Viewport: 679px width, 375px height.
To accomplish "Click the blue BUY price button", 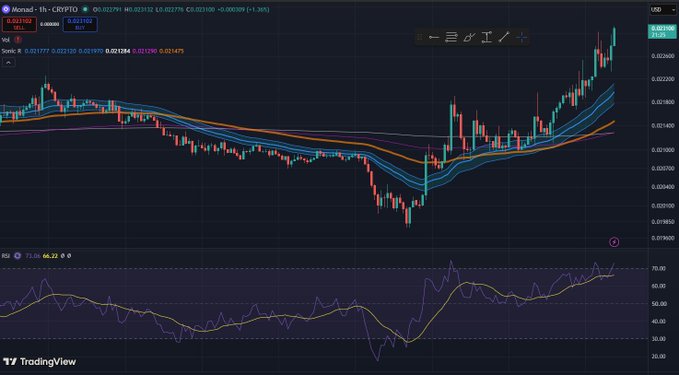I will (x=80, y=24).
